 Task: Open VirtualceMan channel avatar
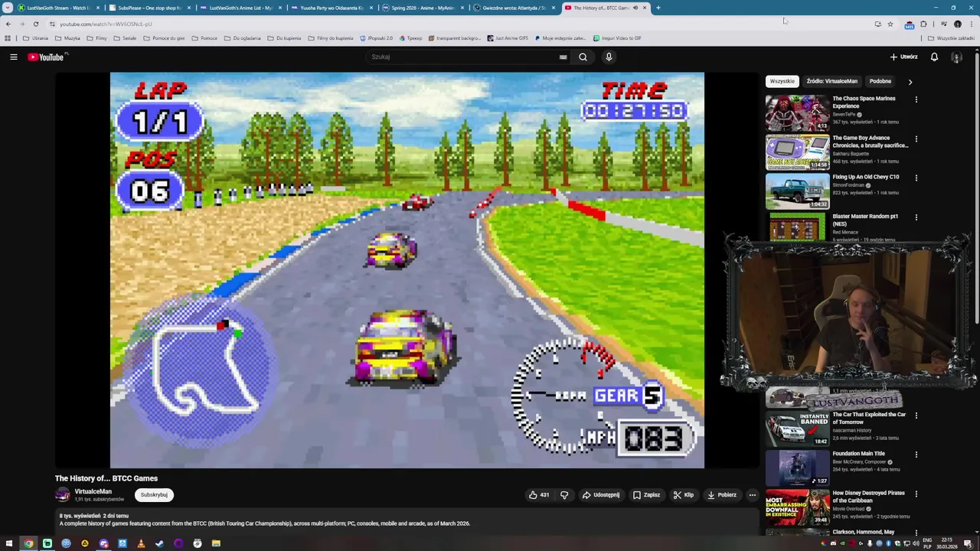pos(62,494)
